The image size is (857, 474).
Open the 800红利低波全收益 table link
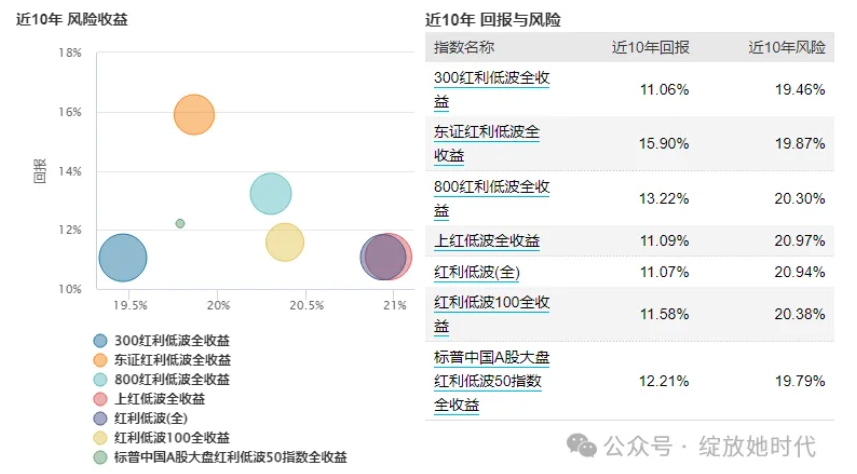pyautogui.click(x=492, y=198)
